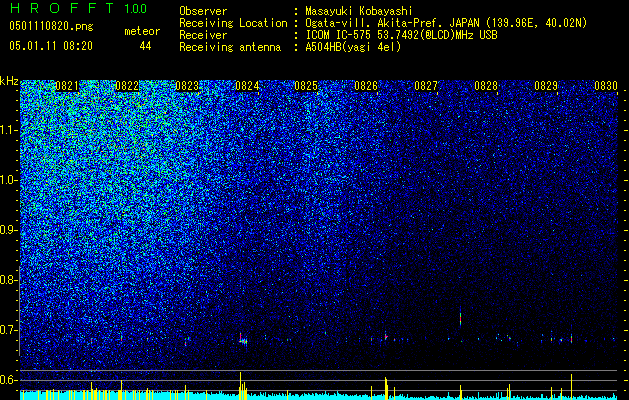Click the 0828 time marker

[486, 86]
